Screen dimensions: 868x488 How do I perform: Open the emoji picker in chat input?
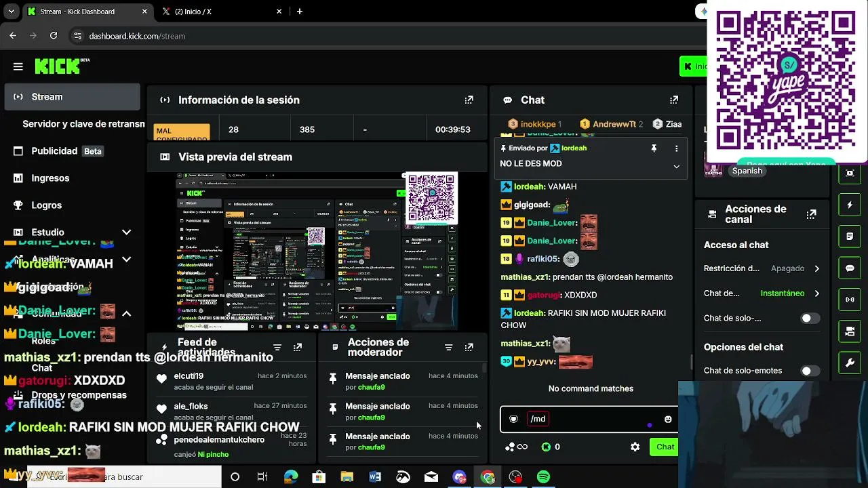click(668, 420)
